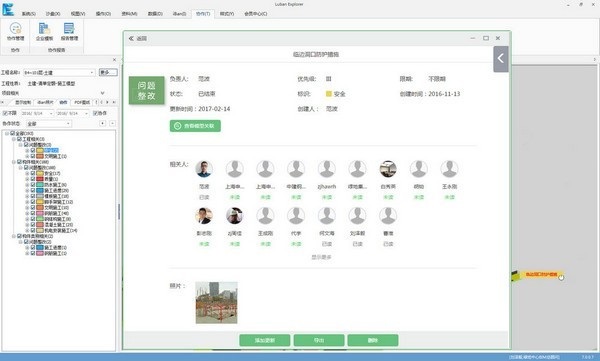Open the 企业模板 ribbon icon

[44, 31]
